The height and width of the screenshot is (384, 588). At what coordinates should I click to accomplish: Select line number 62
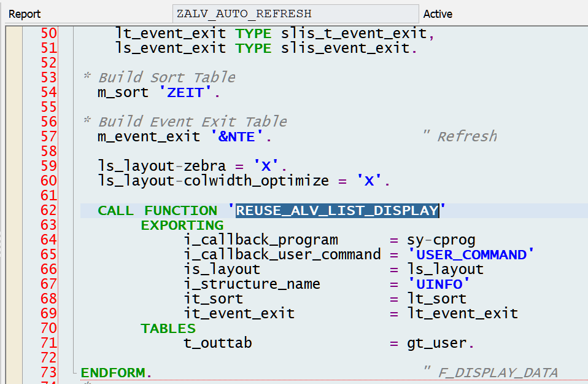point(48,210)
